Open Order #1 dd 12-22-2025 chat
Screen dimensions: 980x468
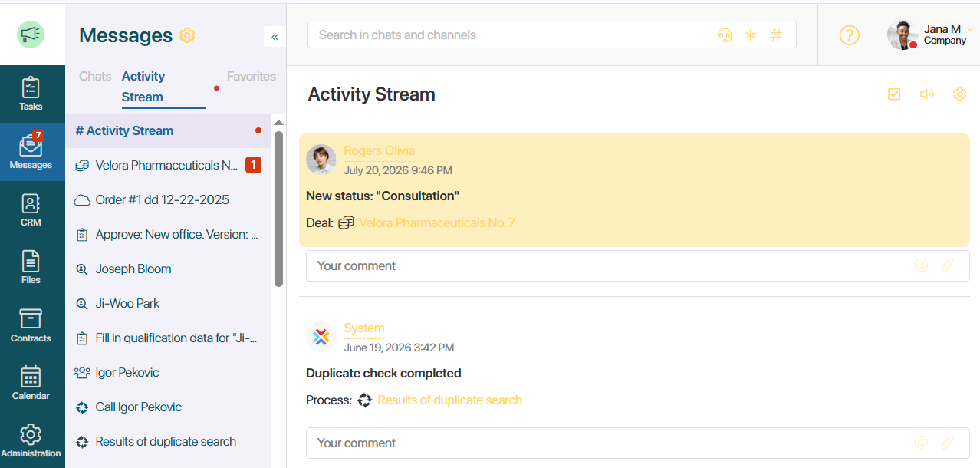tap(168, 200)
